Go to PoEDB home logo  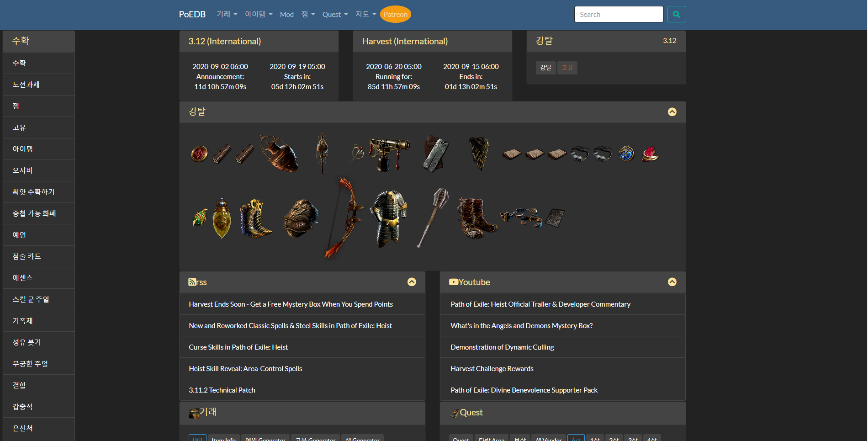(x=192, y=14)
